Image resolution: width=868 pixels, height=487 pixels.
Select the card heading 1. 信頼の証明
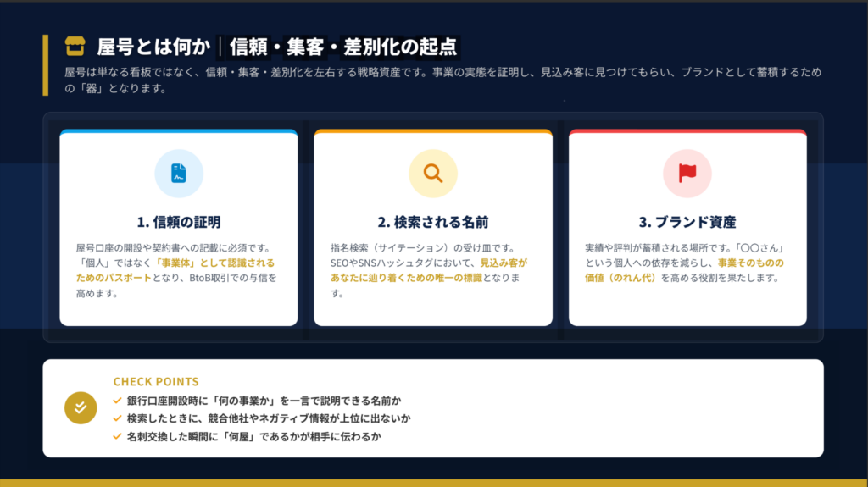coord(179,223)
